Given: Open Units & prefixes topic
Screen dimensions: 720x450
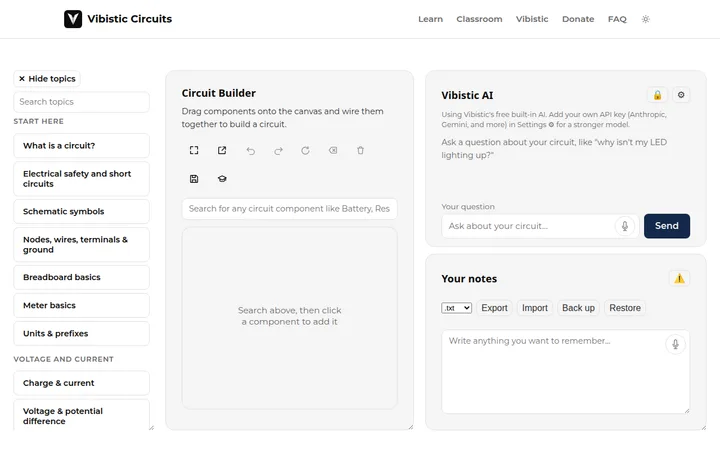Looking at the screenshot, I should (81, 333).
